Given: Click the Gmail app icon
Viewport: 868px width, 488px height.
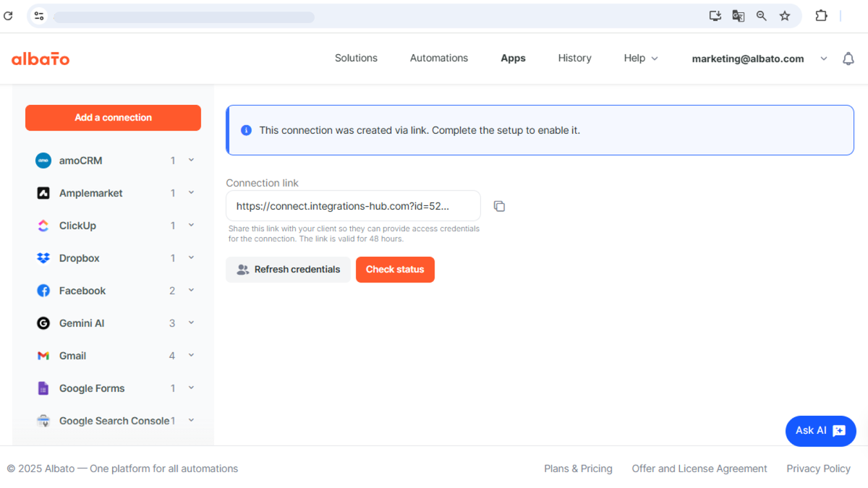Looking at the screenshot, I should [43, 355].
